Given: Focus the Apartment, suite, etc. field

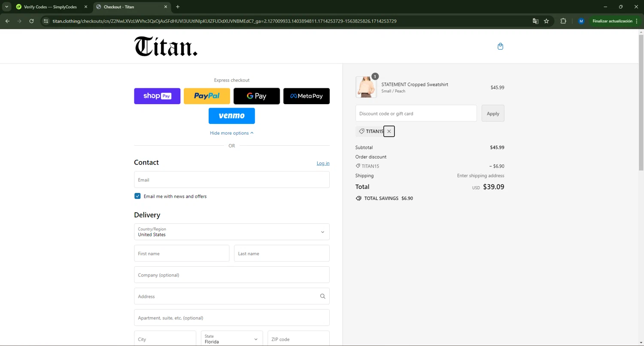Looking at the screenshot, I should pyautogui.click(x=232, y=318).
